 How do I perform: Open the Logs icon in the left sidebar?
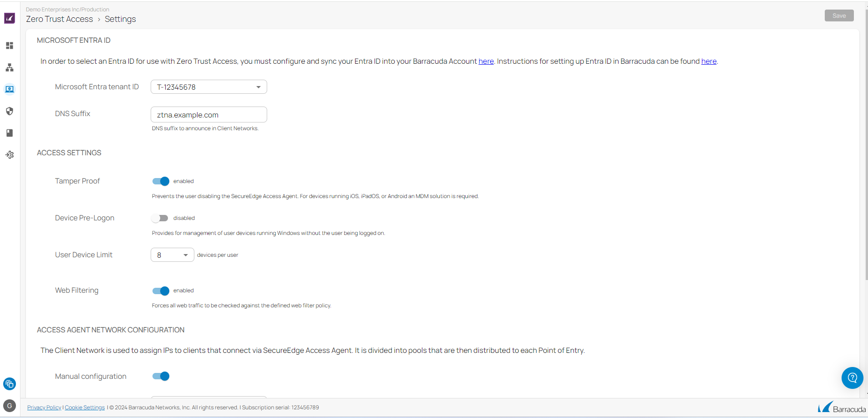[x=10, y=133]
